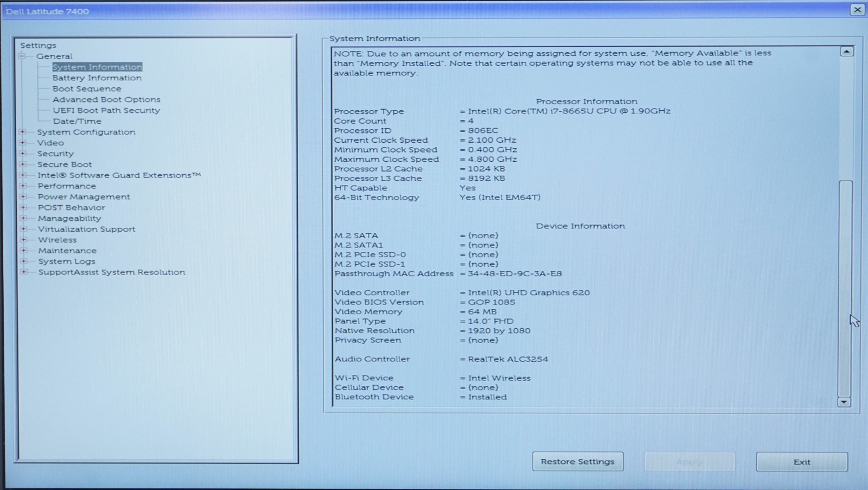Select the Maintenance category label
Screen dimensions: 868x490
(x=67, y=250)
